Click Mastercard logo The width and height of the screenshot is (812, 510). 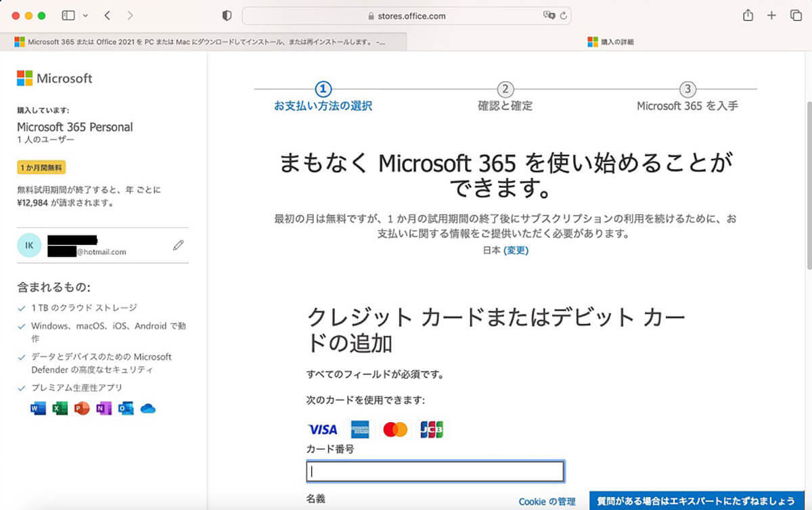395,430
